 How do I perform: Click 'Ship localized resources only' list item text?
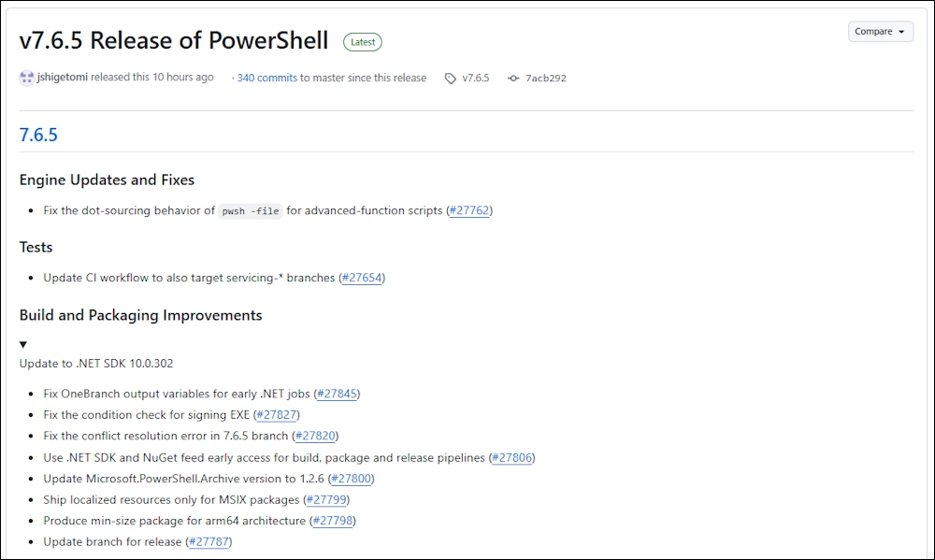171,500
